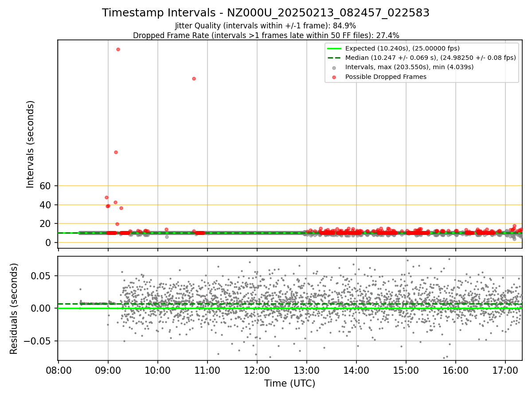Click the '13:00' x-axis tick label
The height and width of the screenshot is (399, 532).
coord(307,370)
